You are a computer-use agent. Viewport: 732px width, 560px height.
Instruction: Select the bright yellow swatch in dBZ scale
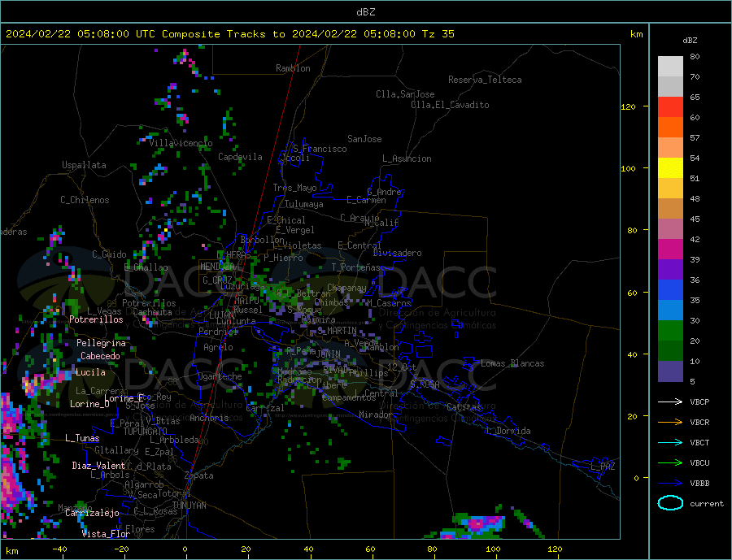pos(670,168)
